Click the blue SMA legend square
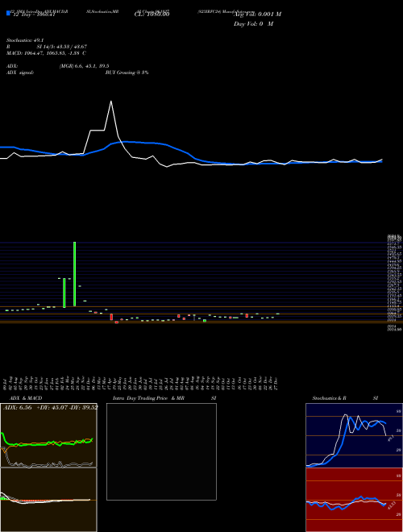 pyautogui.click(x=8, y=14)
